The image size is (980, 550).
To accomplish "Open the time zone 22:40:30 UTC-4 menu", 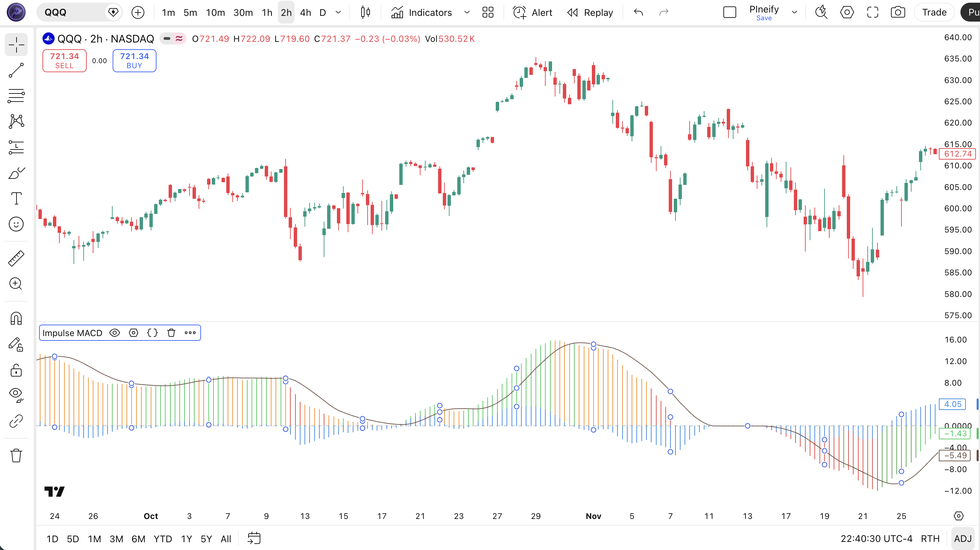I will 876,539.
